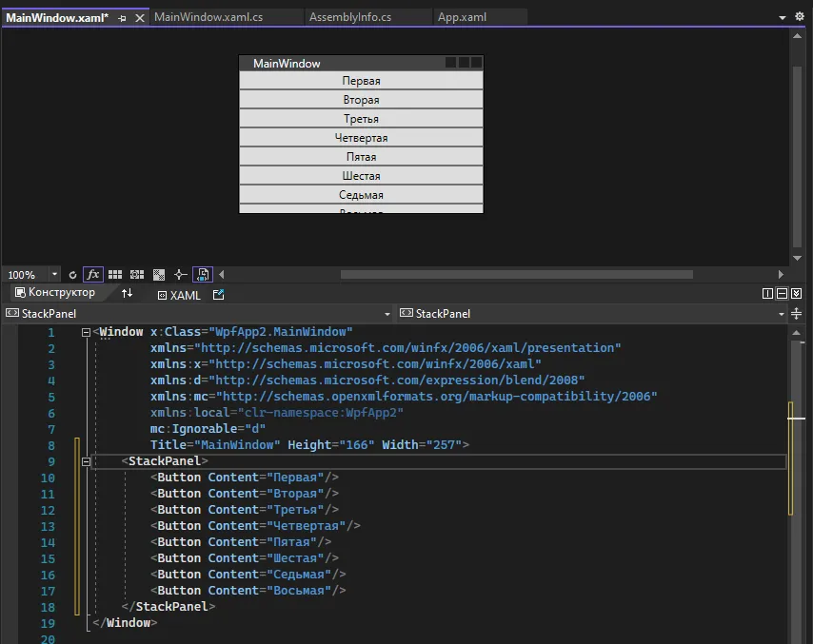Select the MainWindow.xaml* tab
813x644 pixels.
[x=57, y=18]
